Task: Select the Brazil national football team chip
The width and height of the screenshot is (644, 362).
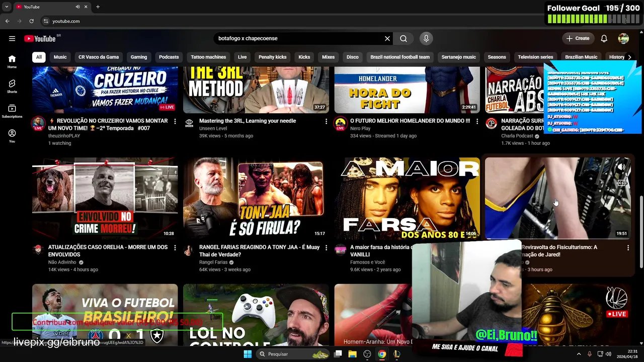Action: pos(400,57)
